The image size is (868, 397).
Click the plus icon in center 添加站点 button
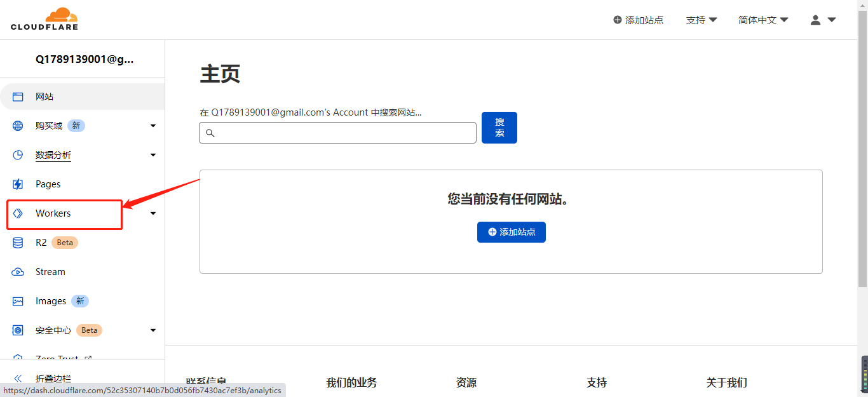tap(492, 232)
